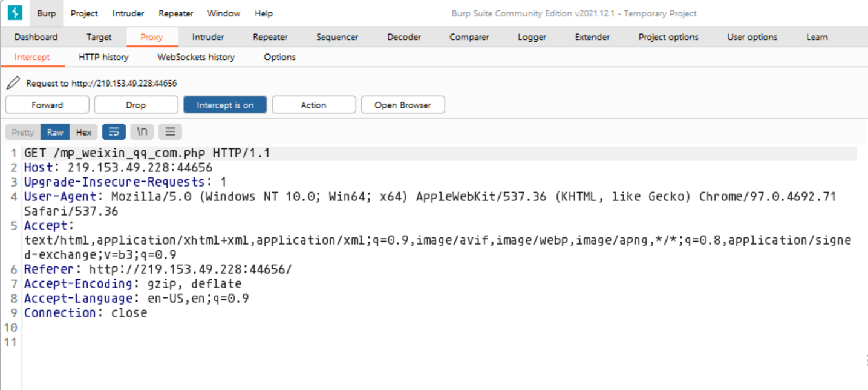Open the Repeater menu in menu bar
868x390 pixels.
(x=176, y=13)
